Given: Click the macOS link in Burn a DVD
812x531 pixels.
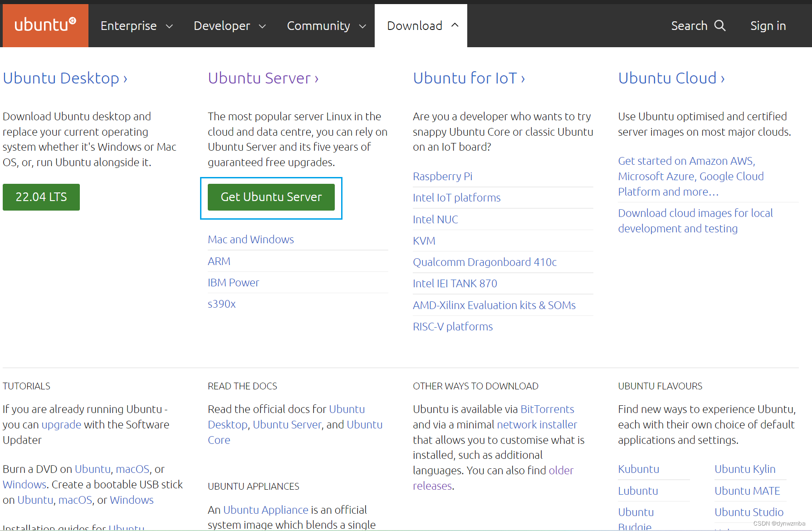Looking at the screenshot, I should click(132, 469).
